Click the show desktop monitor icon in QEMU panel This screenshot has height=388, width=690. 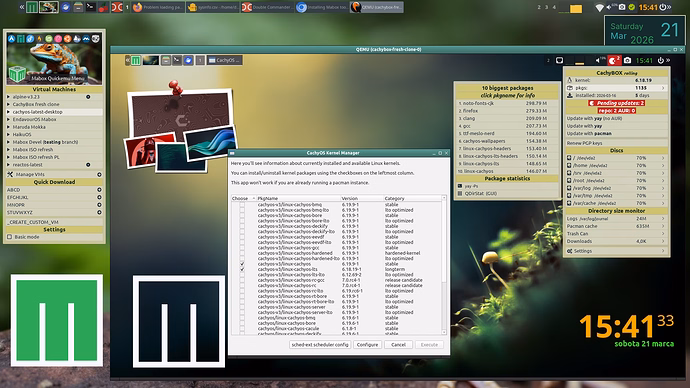559,60
